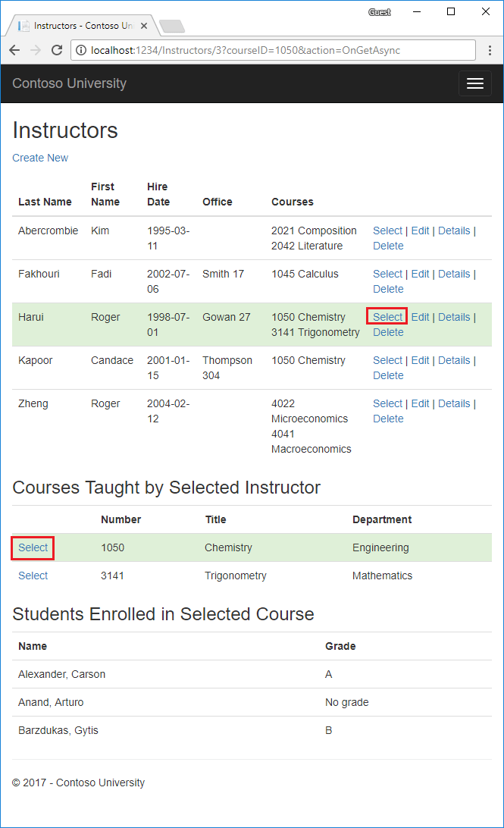The width and height of the screenshot is (504, 828).
Task: Select course 3141 Trigonometry
Action: (x=33, y=576)
